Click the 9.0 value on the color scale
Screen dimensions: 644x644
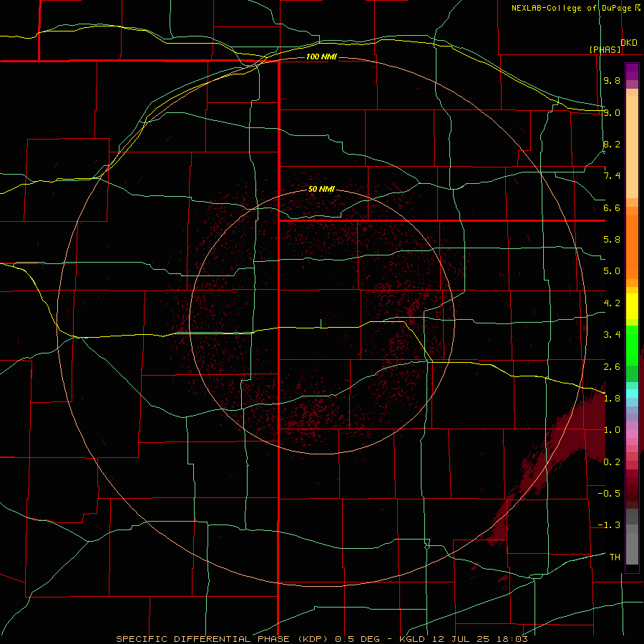pos(612,112)
